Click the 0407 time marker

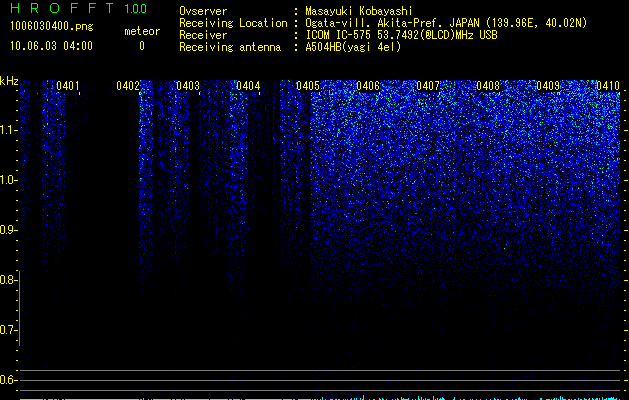point(428,86)
